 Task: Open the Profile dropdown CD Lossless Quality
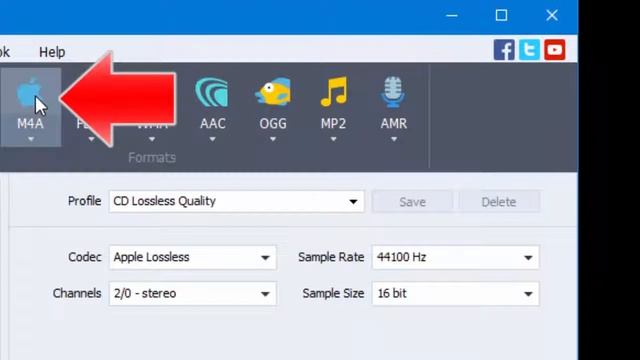(x=236, y=201)
